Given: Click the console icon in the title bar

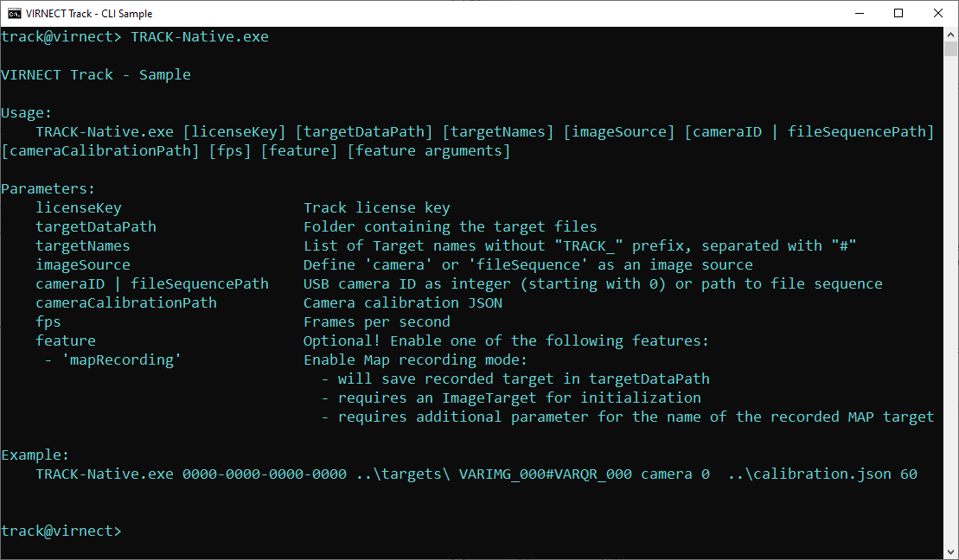Looking at the screenshot, I should (15, 13).
